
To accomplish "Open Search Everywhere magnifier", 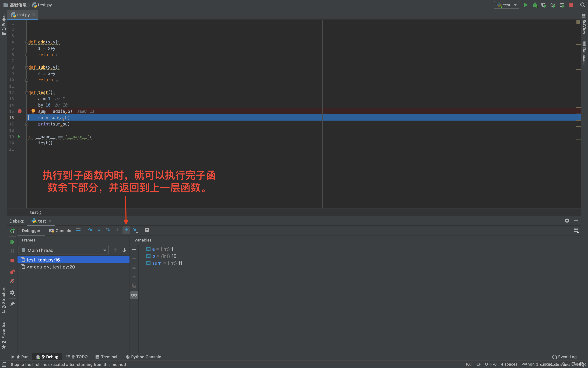I will coord(582,5).
